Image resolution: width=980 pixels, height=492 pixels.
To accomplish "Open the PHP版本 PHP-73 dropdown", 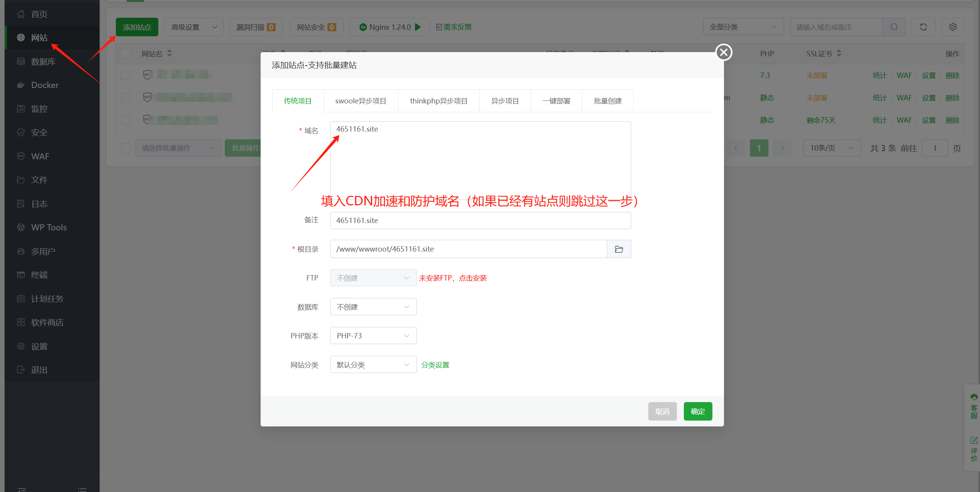I will coord(373,335).
